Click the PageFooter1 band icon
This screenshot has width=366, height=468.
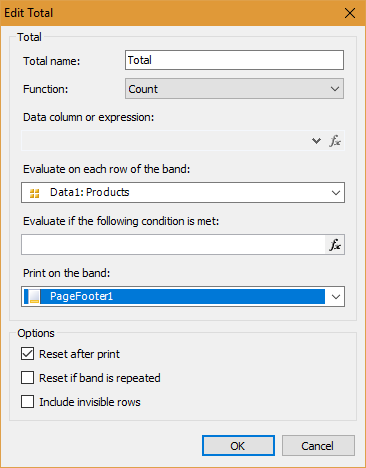point(34,296)
